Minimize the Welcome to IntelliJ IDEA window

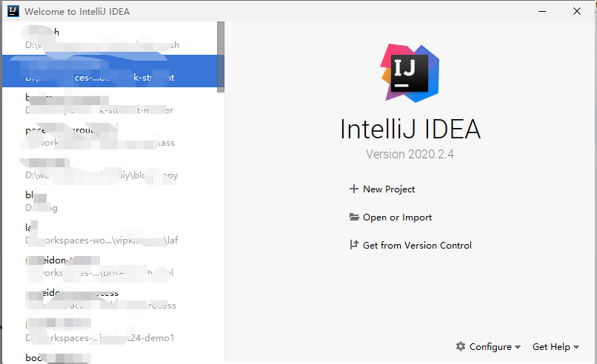(x=542, y=11)
